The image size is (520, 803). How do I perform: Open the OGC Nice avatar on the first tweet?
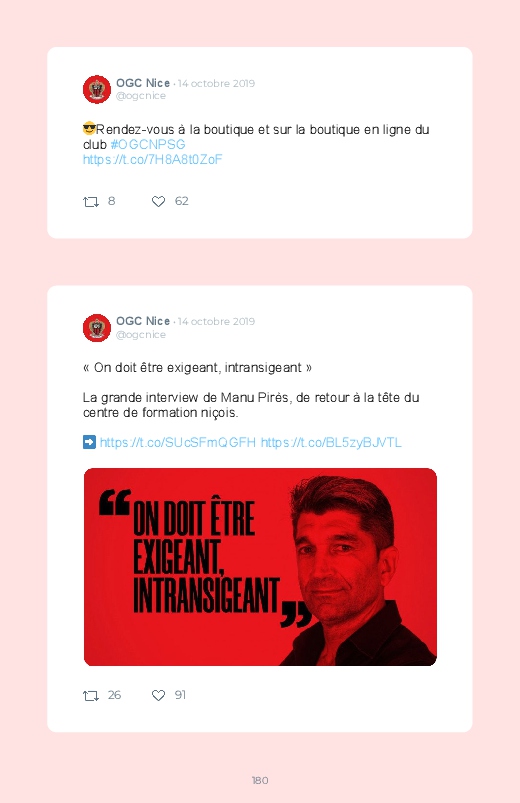97,89
